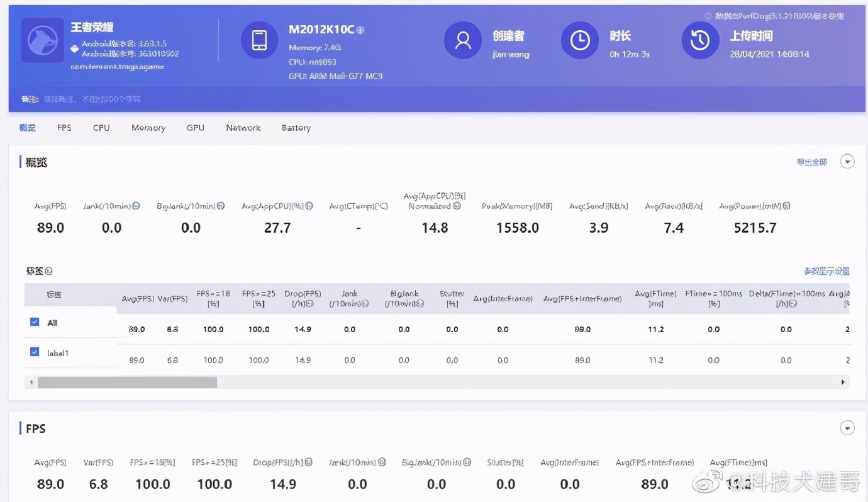
Task: Click the creator user profile icon
Action: pyautogui.click(x=463, y=40)
